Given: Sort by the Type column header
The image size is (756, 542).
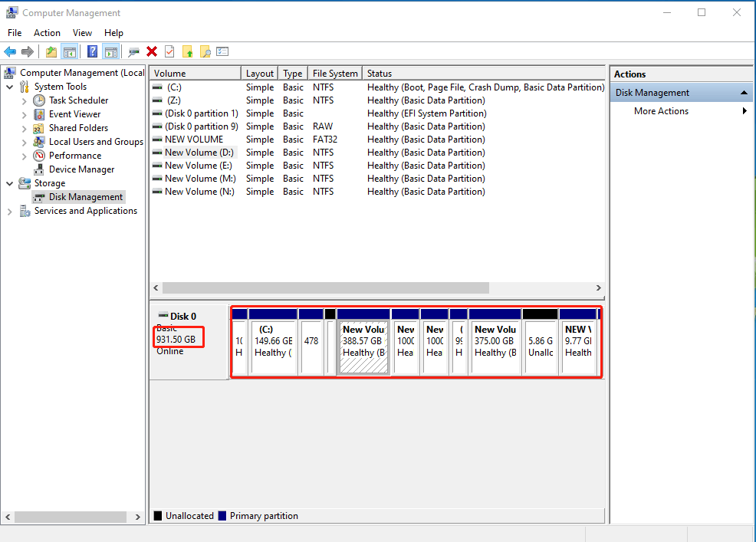Looking at the screenshot, I should coord(293,74).
